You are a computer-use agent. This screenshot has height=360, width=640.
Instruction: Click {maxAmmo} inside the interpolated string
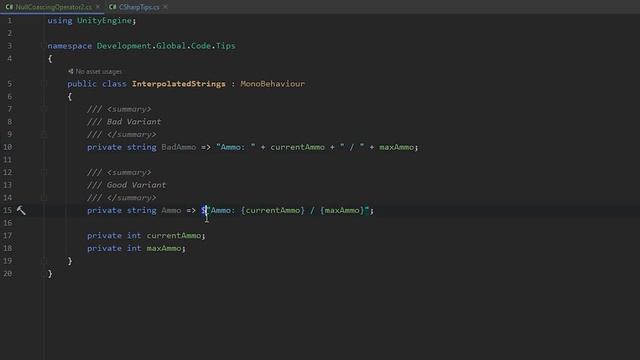point(342,210)
